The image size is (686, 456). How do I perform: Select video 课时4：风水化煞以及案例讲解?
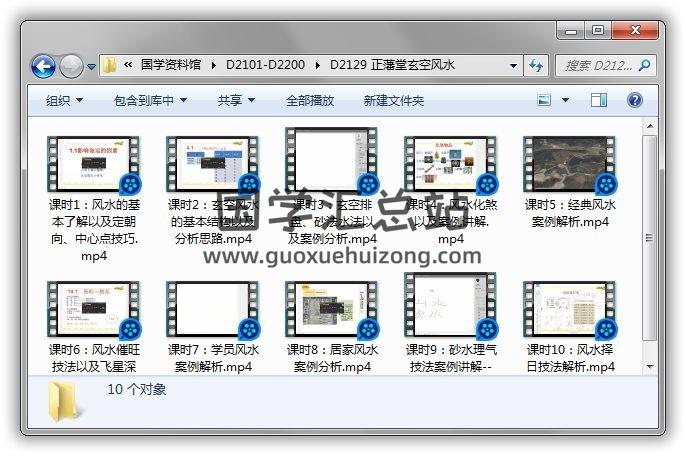[451, 165]
